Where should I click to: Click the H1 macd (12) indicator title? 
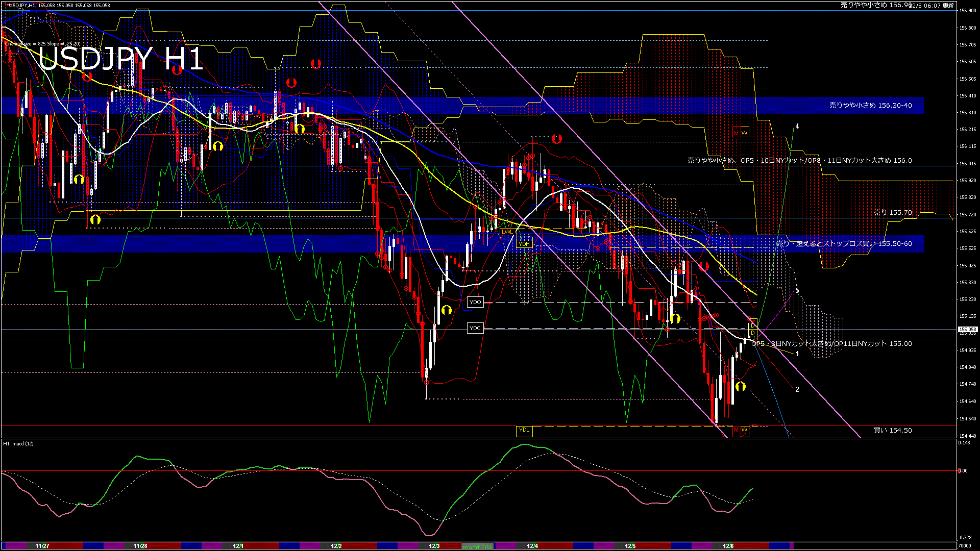(19, 444)
